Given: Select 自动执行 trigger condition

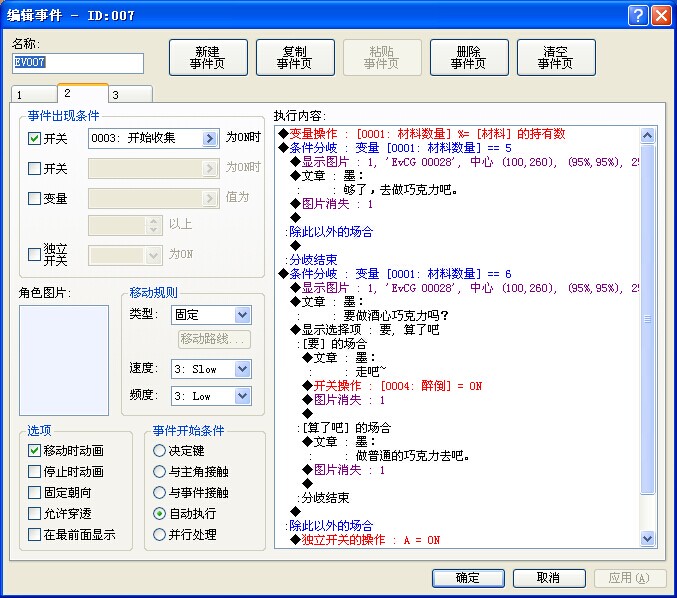Looking at the screenshot, I should click(159, 513).
